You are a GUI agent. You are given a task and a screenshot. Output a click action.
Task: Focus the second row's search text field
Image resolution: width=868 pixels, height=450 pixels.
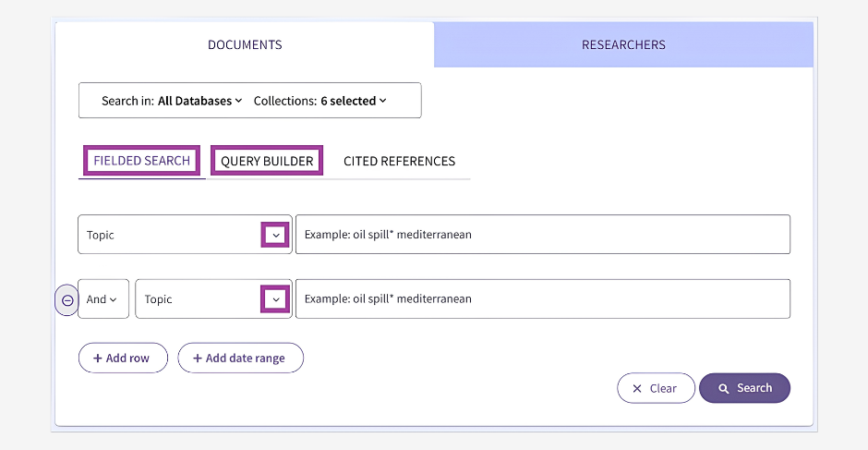pyautogui.click(x=543, y=298)
